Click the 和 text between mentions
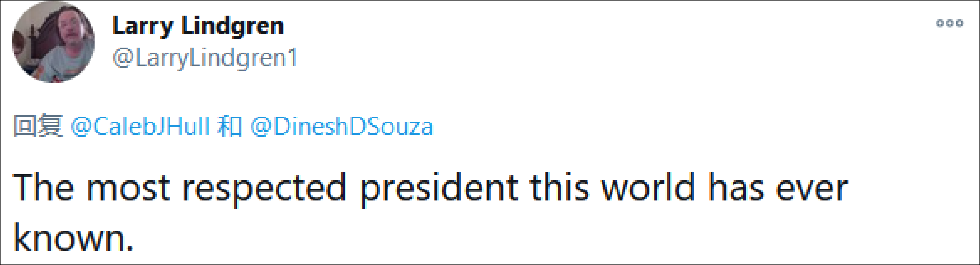 pyautogui.click(x=229, y=126)
